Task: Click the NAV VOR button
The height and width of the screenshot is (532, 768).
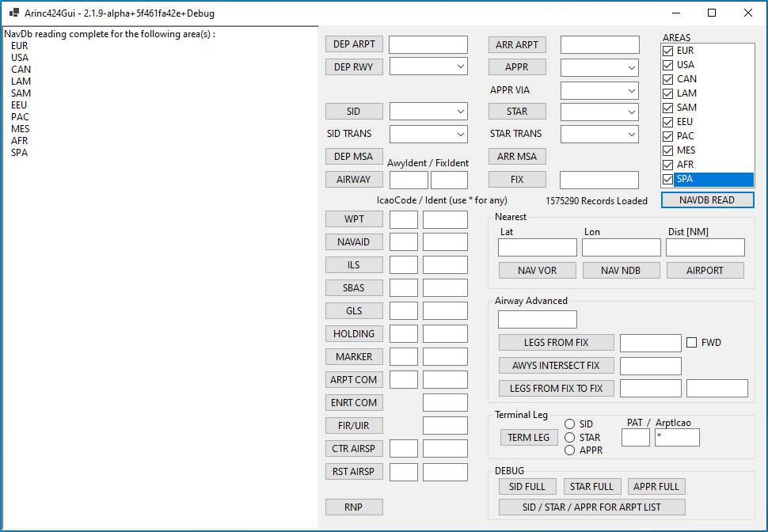Action: pyautogui.click(x=537, y=271)
